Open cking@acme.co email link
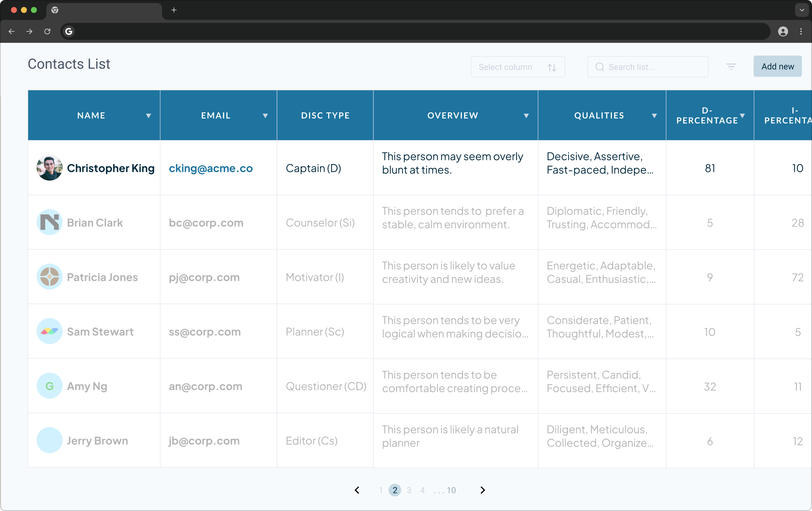Viewport: 812px width, 511px height. [211, 168]
